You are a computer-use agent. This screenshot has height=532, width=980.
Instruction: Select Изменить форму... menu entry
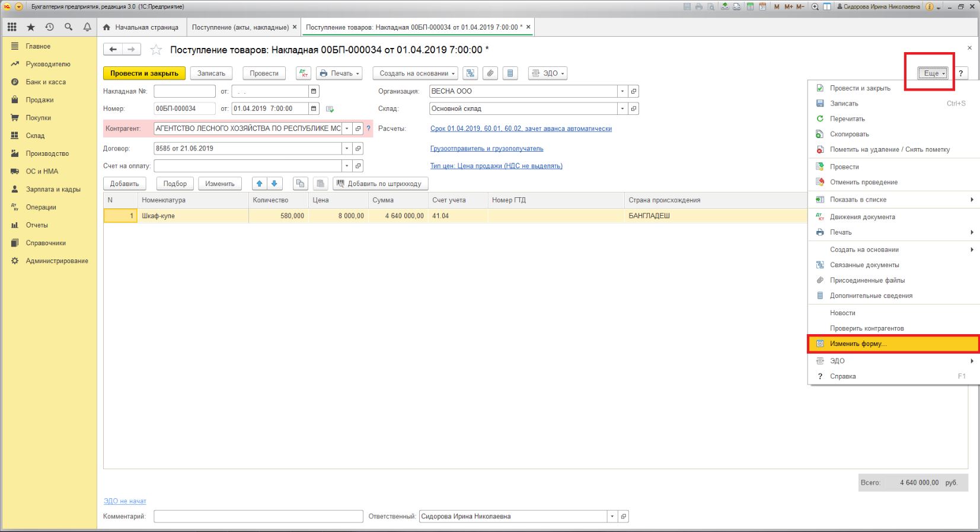click(893, 344)
